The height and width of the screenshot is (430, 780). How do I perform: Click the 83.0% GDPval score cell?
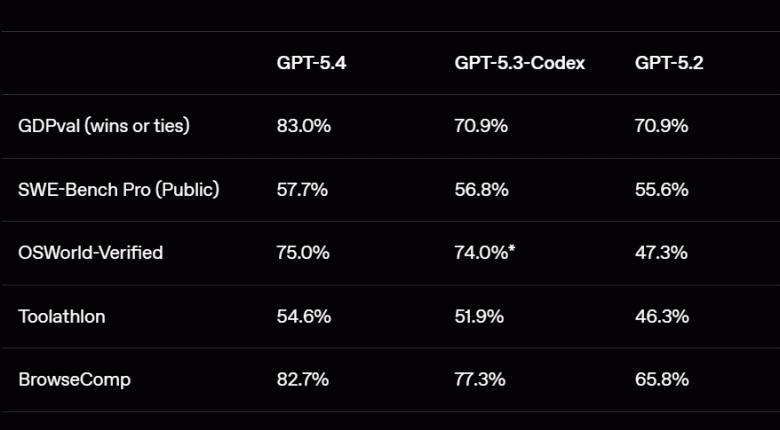pyautogui.click(x=304, y=126)
